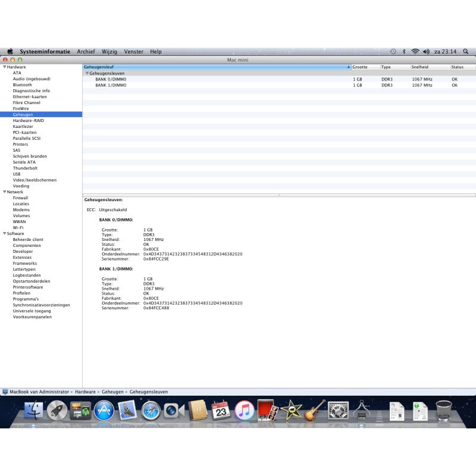476x476 pixels.
Task: Open Address Book icon in Dock
Action: click(x=198, y=411)
